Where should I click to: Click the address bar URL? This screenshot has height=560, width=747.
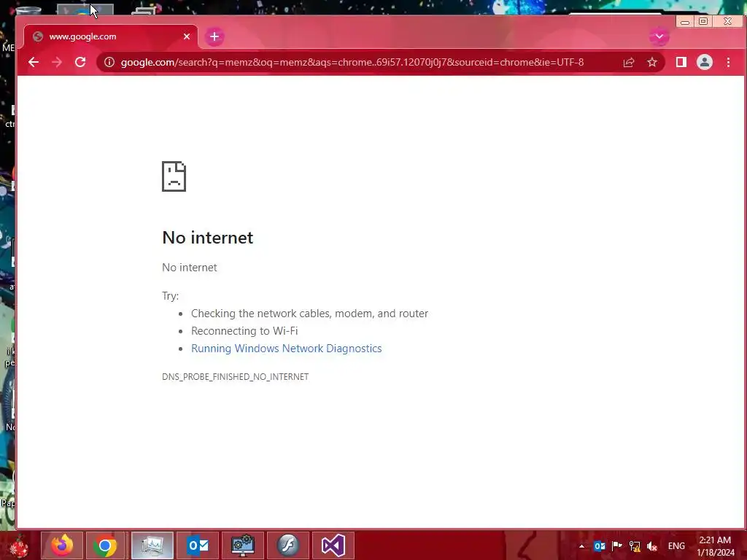pyautogui.click(x=352, y=63)
